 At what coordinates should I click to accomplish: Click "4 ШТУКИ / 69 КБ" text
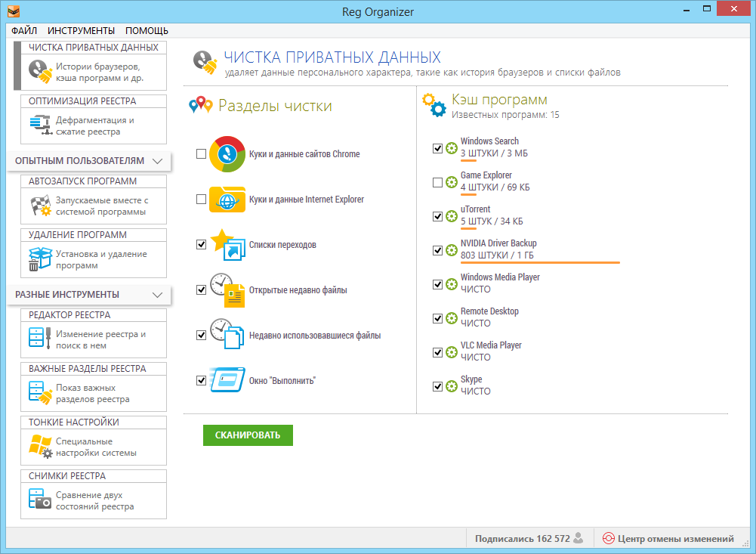coord(495,187)
